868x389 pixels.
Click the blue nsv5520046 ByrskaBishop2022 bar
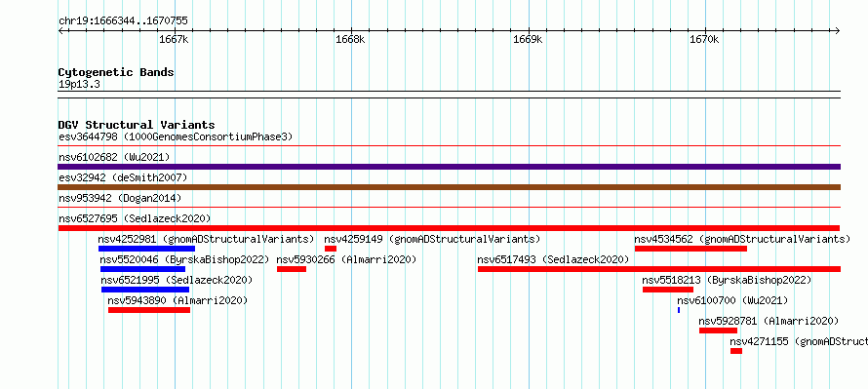click(x=142, y=269)
